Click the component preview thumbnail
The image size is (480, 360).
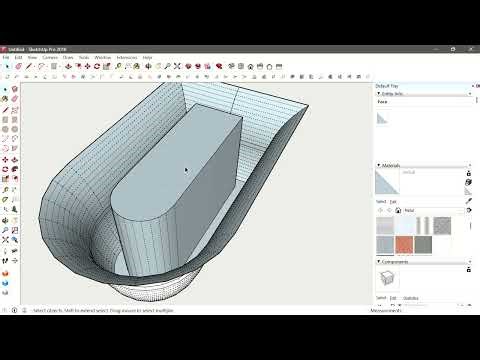coord(387,279)
